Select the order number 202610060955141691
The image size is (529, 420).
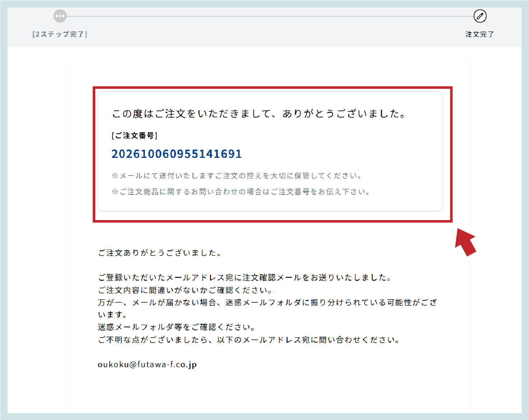[176, 154]
